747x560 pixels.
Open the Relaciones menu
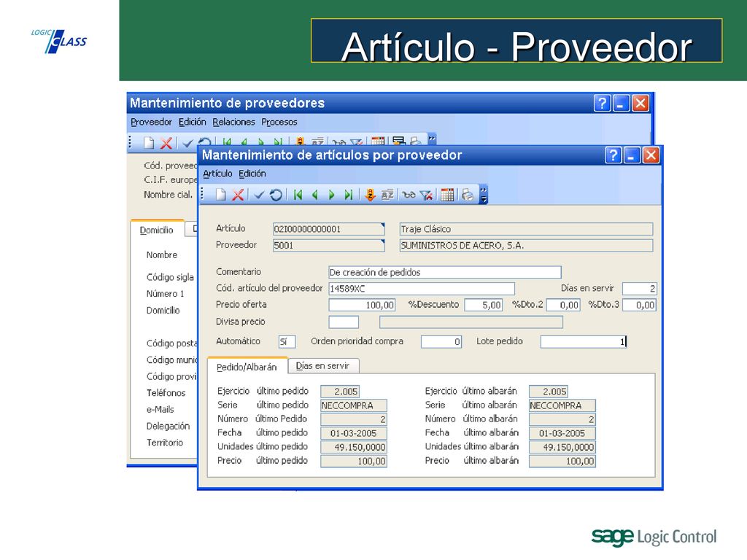tap(233, 122)
